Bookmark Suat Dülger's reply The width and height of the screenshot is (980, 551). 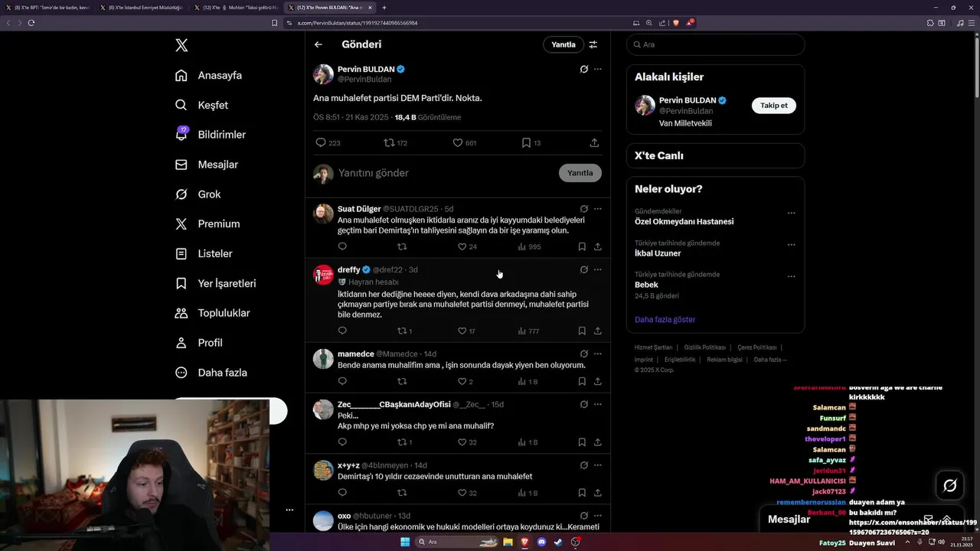tap(582, 246)
